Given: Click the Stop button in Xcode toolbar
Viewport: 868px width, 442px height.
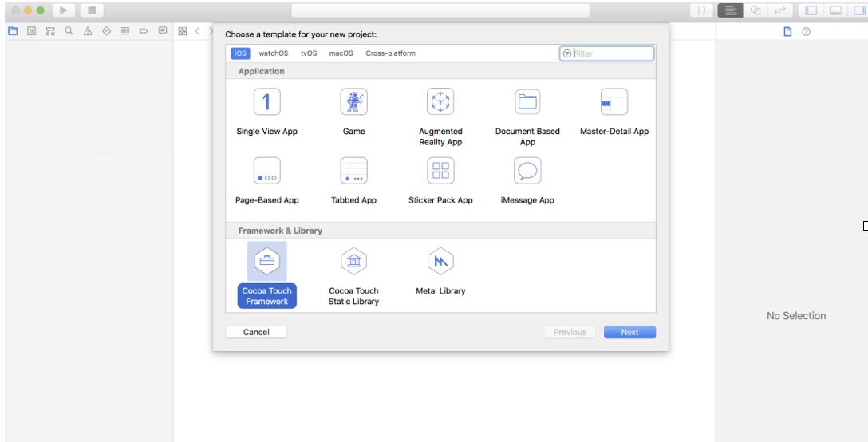Looking at the screenshot, I should point(92,10).
